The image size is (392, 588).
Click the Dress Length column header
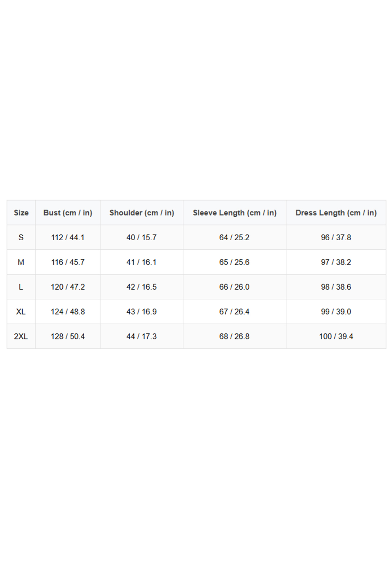(336, 213)
